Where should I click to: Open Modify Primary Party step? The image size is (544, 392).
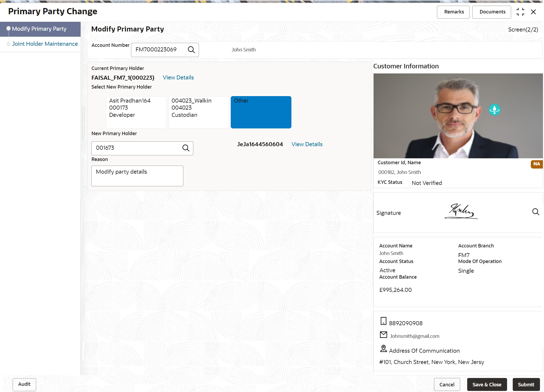tap(39, 29)
